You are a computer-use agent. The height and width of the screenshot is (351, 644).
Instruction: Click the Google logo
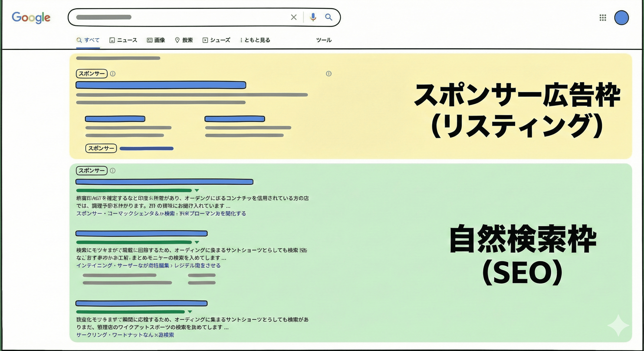pos(31,18)
